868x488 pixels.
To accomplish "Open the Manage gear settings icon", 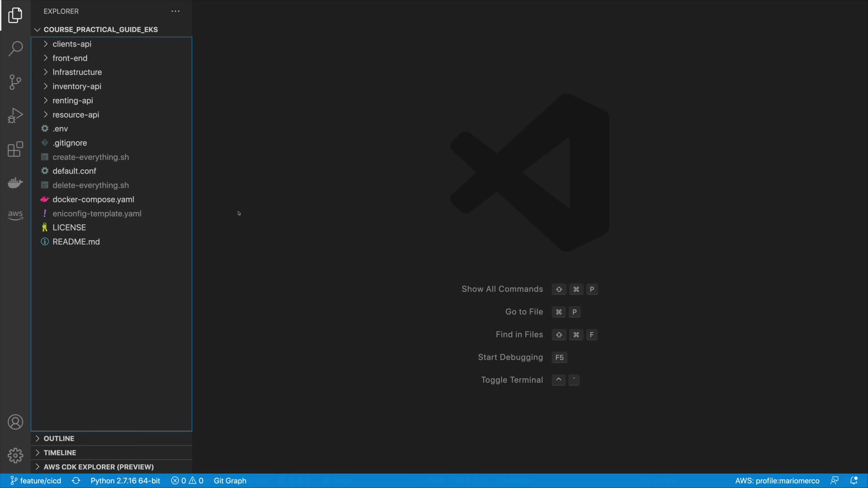I will (15, 455).
